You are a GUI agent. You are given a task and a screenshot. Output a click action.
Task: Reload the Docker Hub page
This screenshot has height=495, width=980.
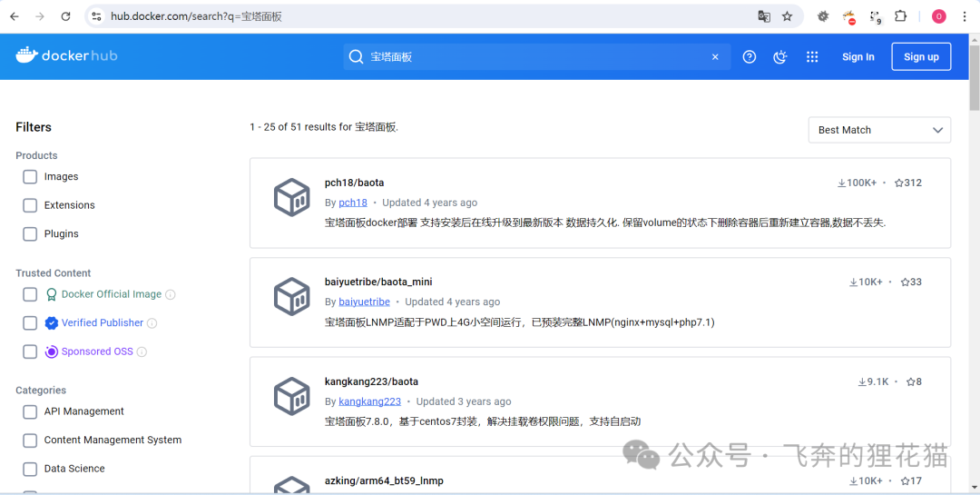point(65,16)
